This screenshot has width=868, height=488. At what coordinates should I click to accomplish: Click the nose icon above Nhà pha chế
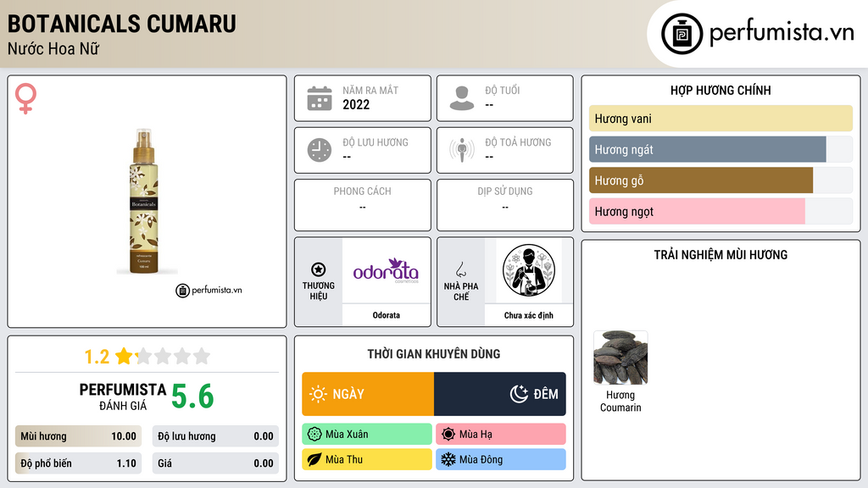(x=460, y=269)
